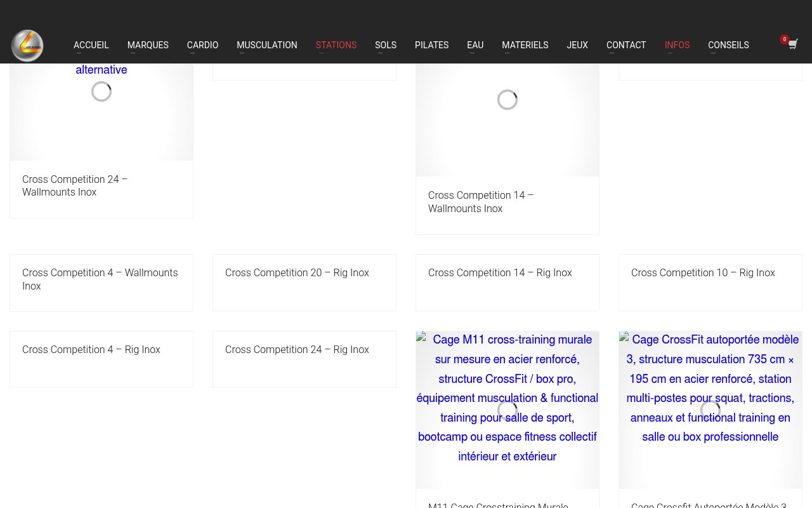Select the STATIONS menu item

click(336, 45)
